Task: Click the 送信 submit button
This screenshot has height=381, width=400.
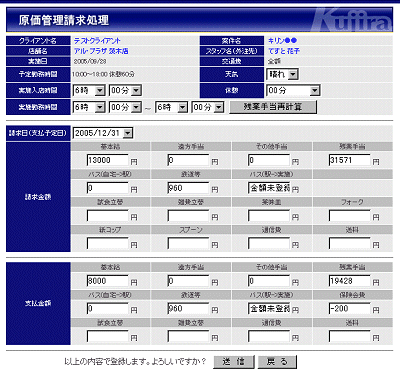Action: click(234, 362)
